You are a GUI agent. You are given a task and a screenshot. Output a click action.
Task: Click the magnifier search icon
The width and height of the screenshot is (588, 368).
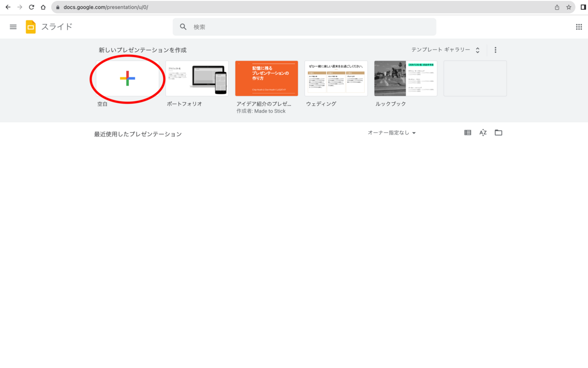tap(183, 27)
